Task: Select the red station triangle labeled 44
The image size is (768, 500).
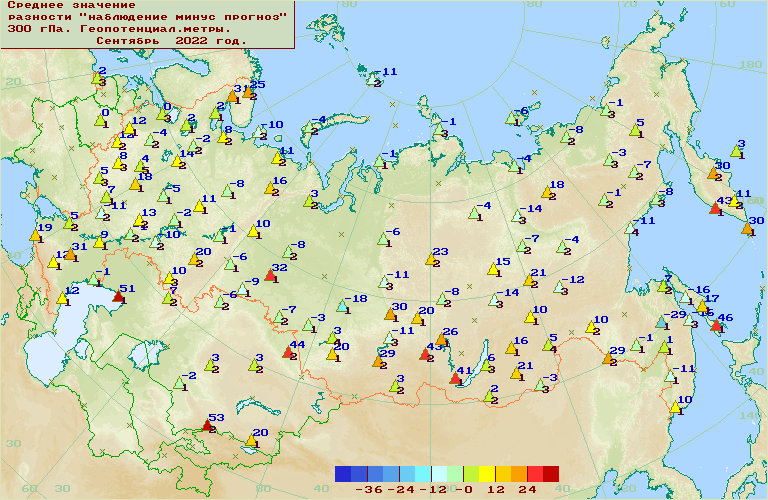Action: tap(288, 352)
